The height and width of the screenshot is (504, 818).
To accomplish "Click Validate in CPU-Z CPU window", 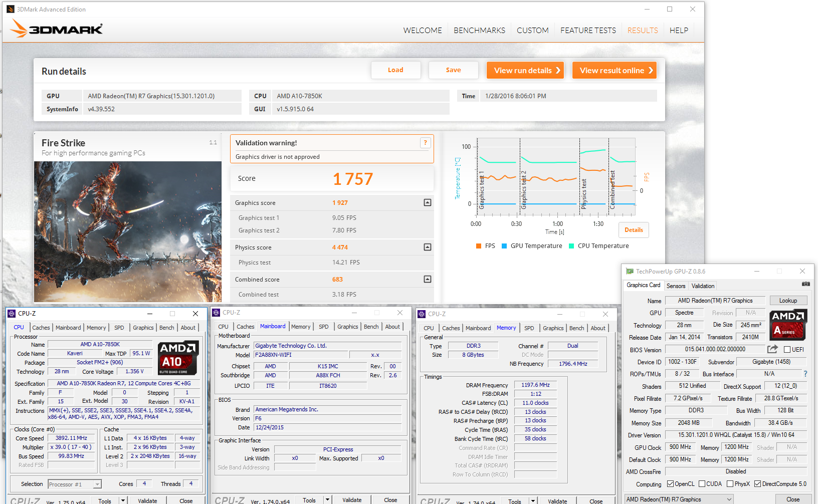I will coord(147,500).
